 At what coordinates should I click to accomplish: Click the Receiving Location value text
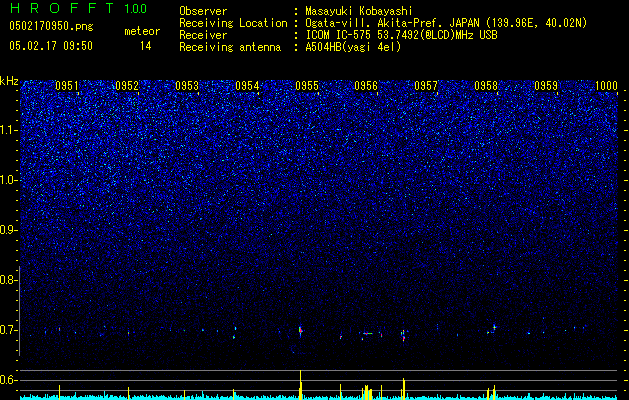[446, 23]
